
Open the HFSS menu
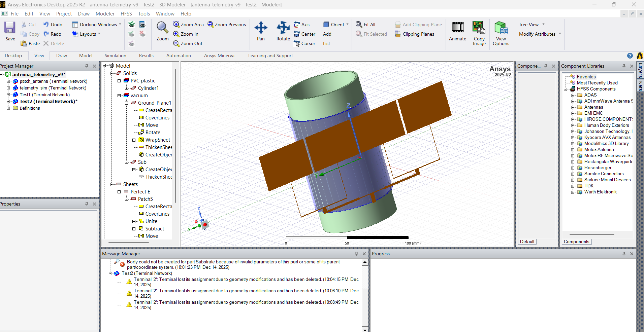click(126, 14)
